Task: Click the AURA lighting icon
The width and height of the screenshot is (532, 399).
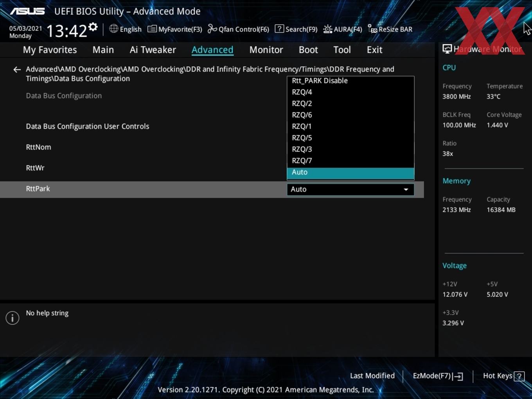Action: pyautogui.click(x=328, y=29)
